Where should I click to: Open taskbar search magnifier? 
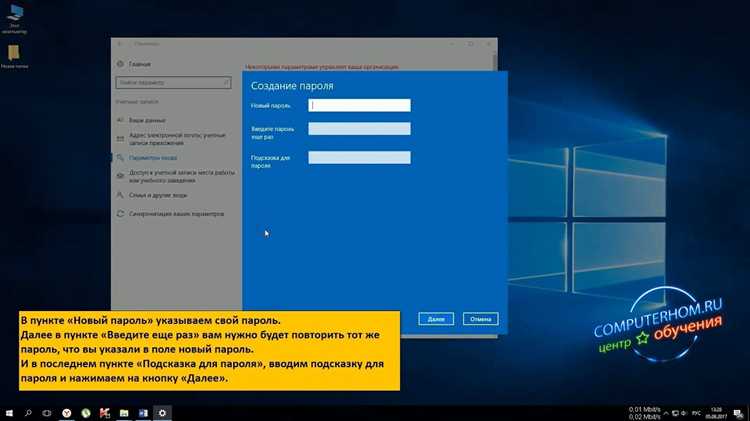tap(28, 413)
